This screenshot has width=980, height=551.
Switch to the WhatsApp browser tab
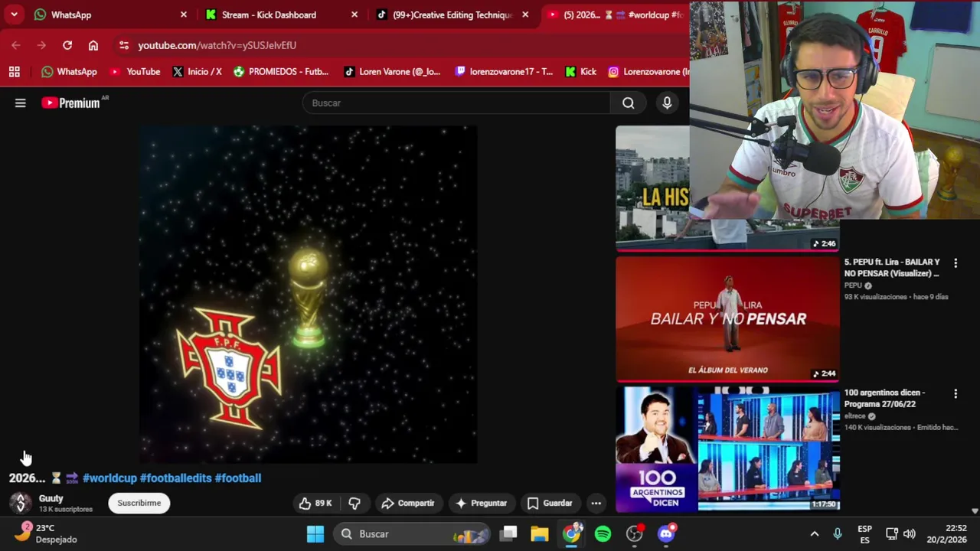[111, 15]
